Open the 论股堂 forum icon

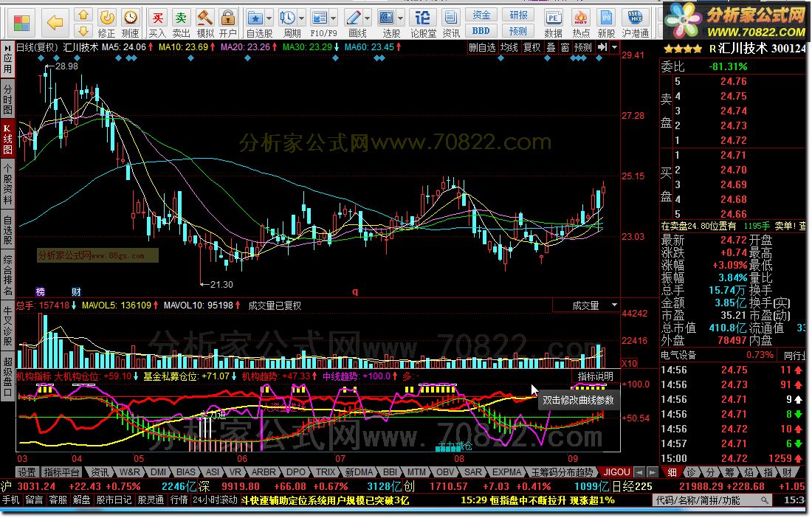click(423, 24)
